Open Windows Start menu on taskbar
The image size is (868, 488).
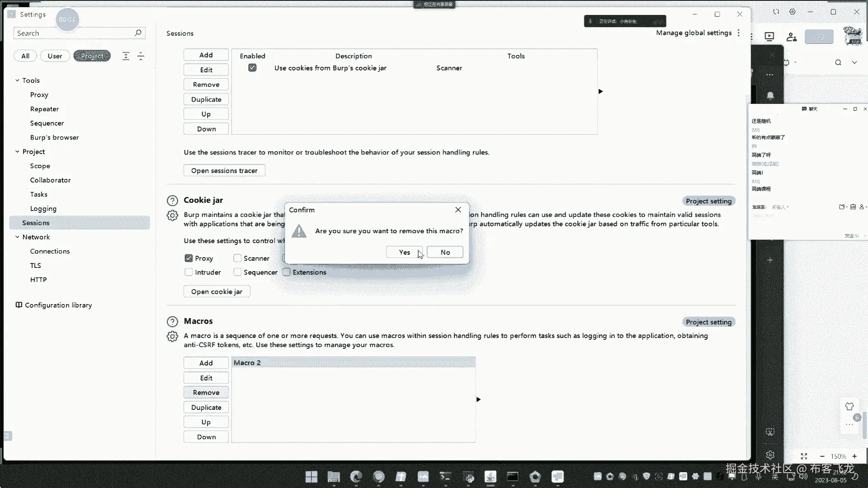pyautogui.click(x=311, y=477)
